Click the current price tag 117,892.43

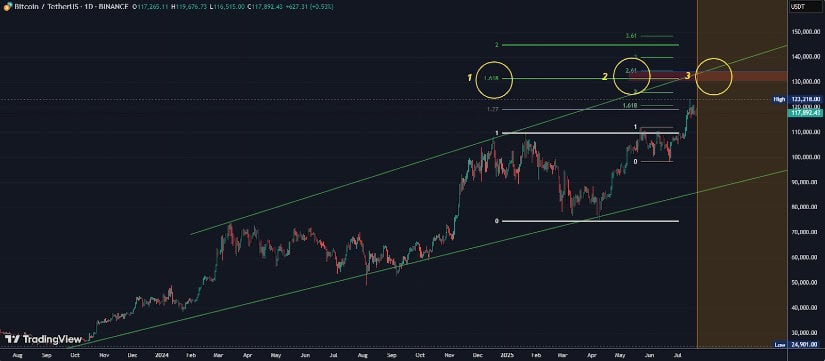click(806, 113)
